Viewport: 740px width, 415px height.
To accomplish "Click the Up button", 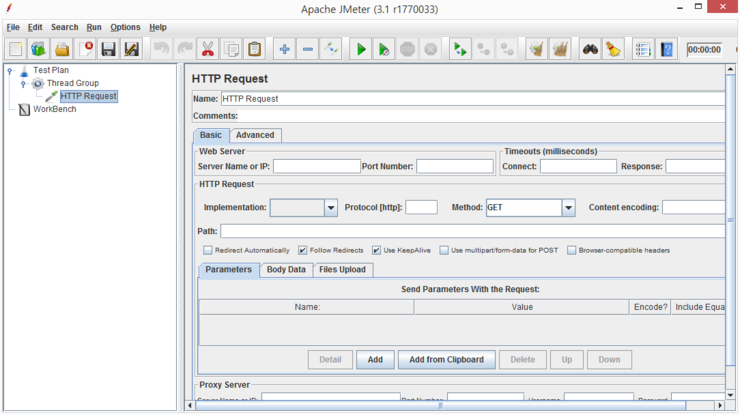I will click(x=567, y=360).
